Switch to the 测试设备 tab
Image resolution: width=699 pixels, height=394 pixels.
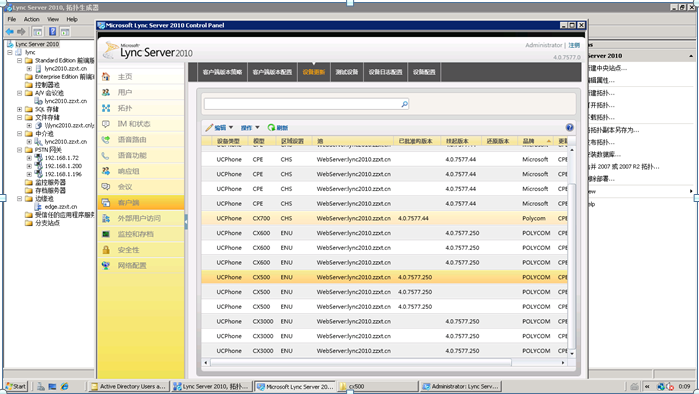point(347,72)
